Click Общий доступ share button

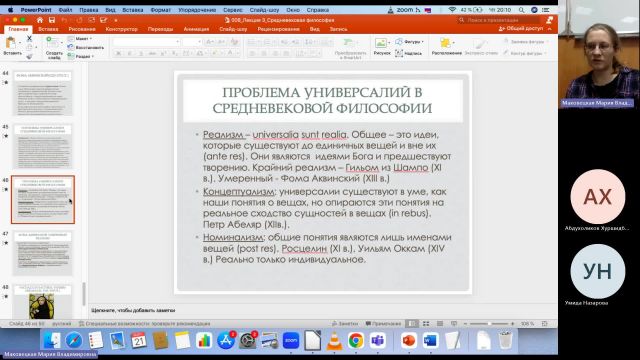521,29
